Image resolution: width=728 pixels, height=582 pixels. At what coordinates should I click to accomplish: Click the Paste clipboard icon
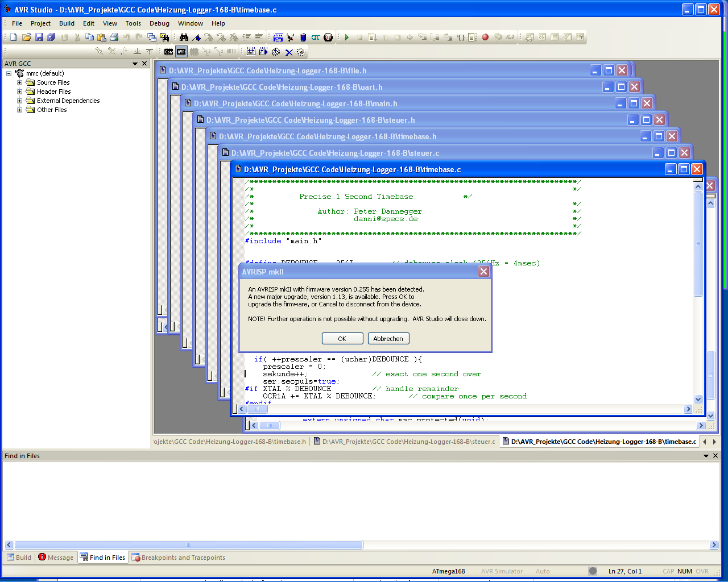101,37
